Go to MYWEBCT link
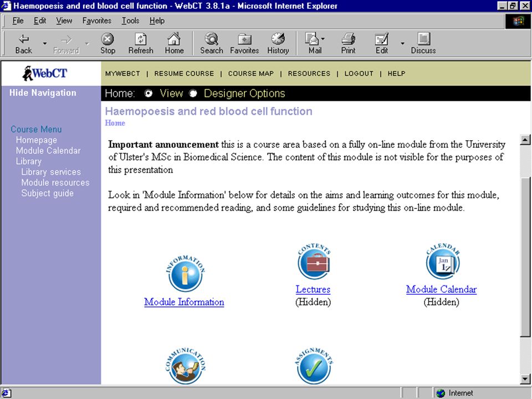532x399 pixels. pyautogui.click(x=122, y=74)
